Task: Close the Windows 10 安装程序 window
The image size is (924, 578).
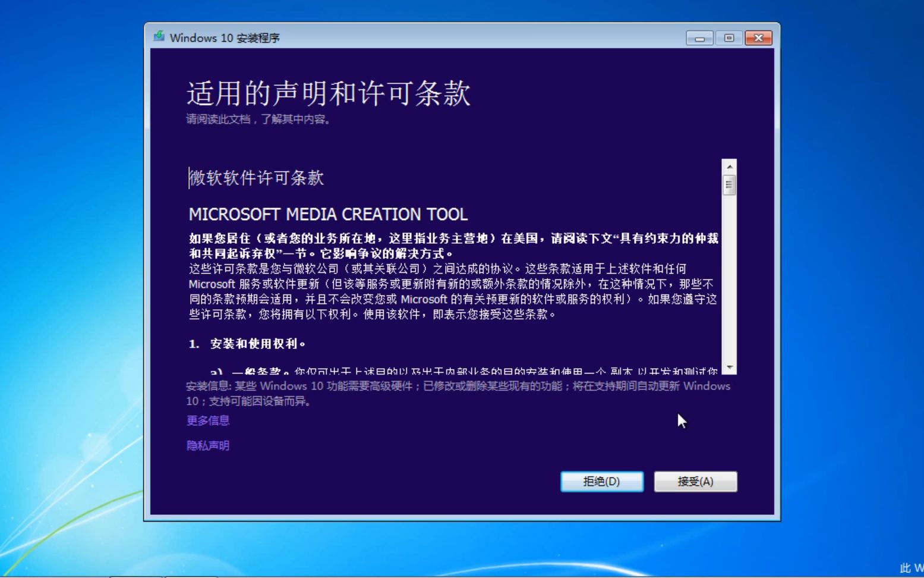Action: [x=758, y=37]
